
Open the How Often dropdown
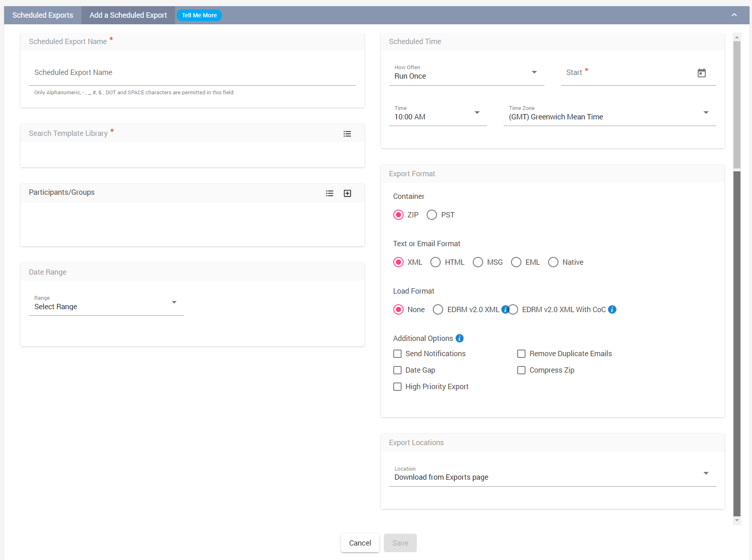tap(467, 73)
